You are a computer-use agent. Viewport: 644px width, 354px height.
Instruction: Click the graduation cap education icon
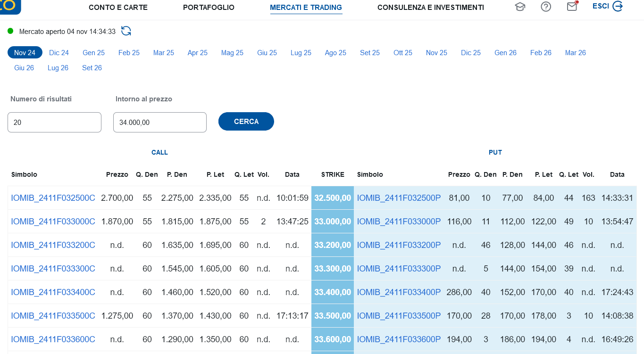pos(520,7)
